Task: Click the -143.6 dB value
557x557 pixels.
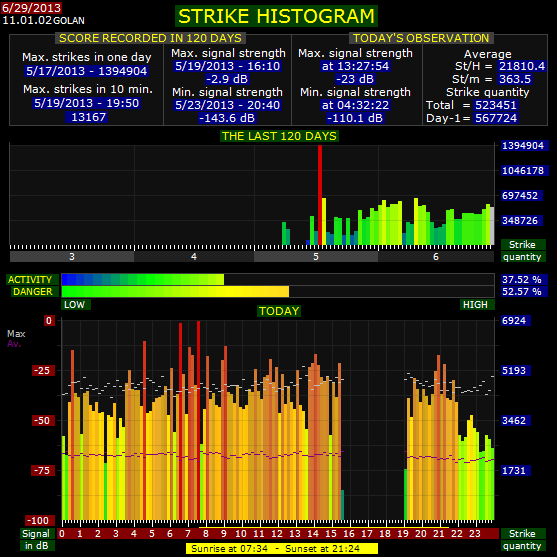Action: click(x=227, y=118)
